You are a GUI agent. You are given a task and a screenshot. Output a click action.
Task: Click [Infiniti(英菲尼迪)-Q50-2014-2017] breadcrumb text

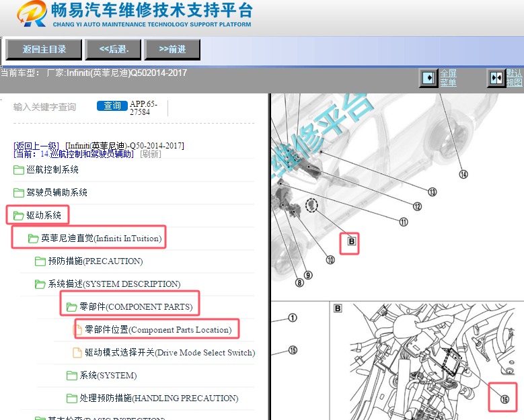[124, 146]
